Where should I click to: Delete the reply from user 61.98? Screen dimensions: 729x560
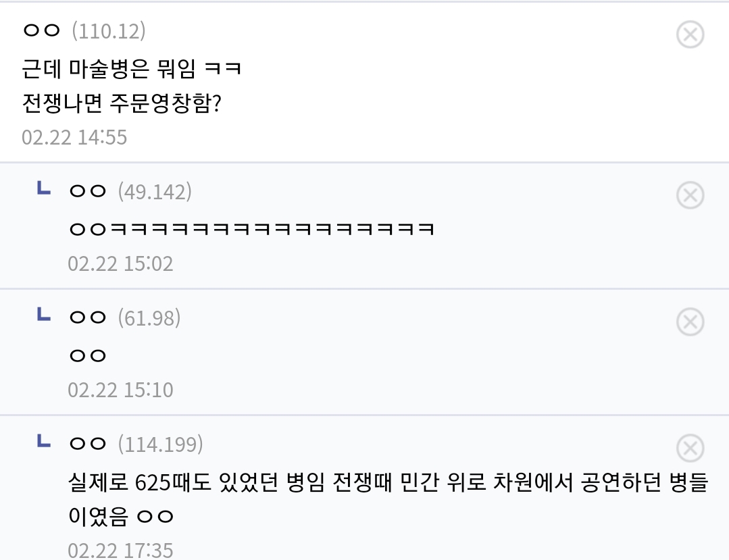pyautogui.click(x=690, y=322)
